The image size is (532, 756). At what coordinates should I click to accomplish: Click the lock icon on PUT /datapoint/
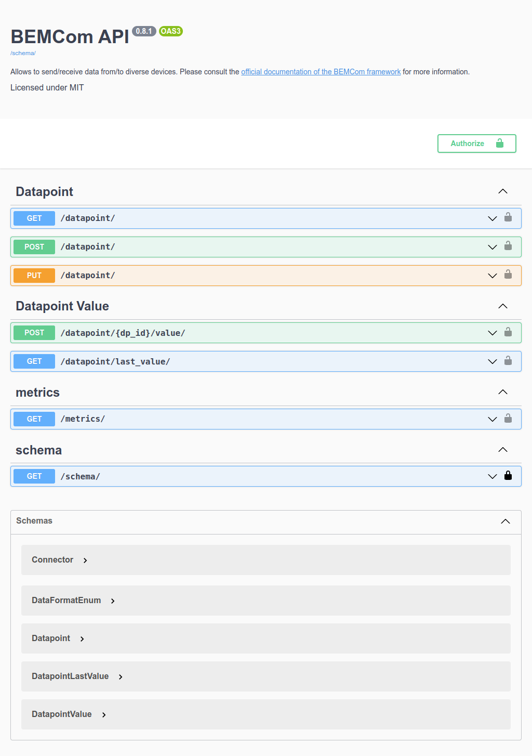pyautogui.click(x=508, y=275)
